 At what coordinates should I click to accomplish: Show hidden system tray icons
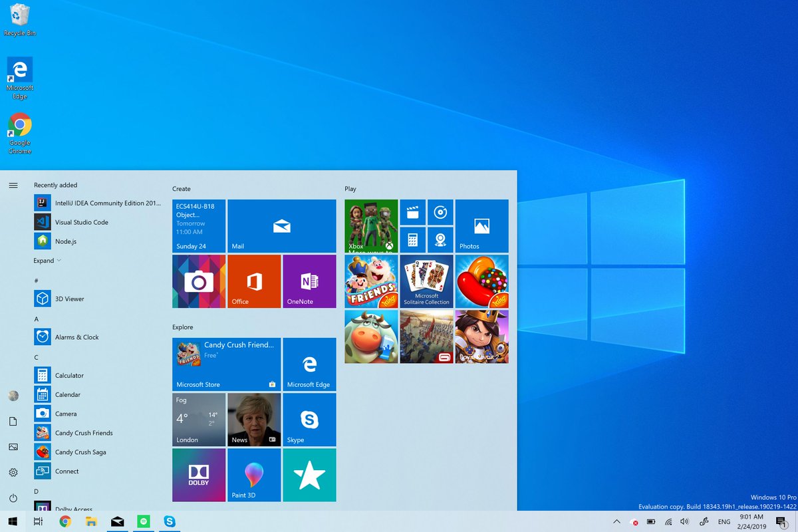[x=616, y=522]
